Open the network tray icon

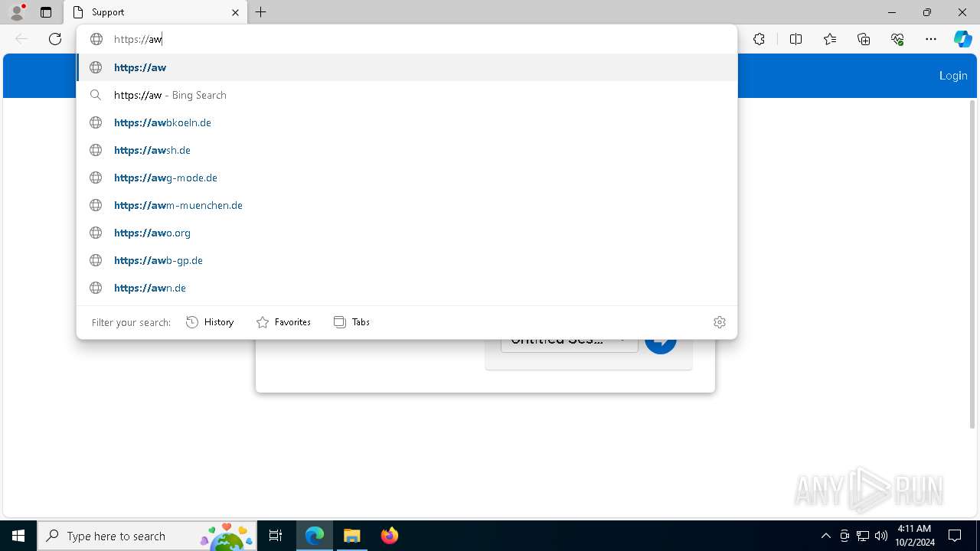pyautogui.click(x=863, y=536)
